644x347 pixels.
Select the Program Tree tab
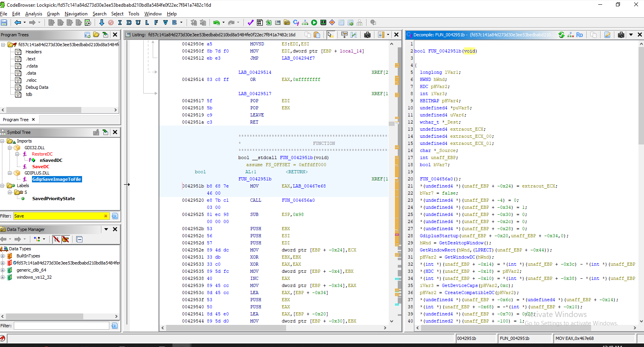(x=16, y=120)
